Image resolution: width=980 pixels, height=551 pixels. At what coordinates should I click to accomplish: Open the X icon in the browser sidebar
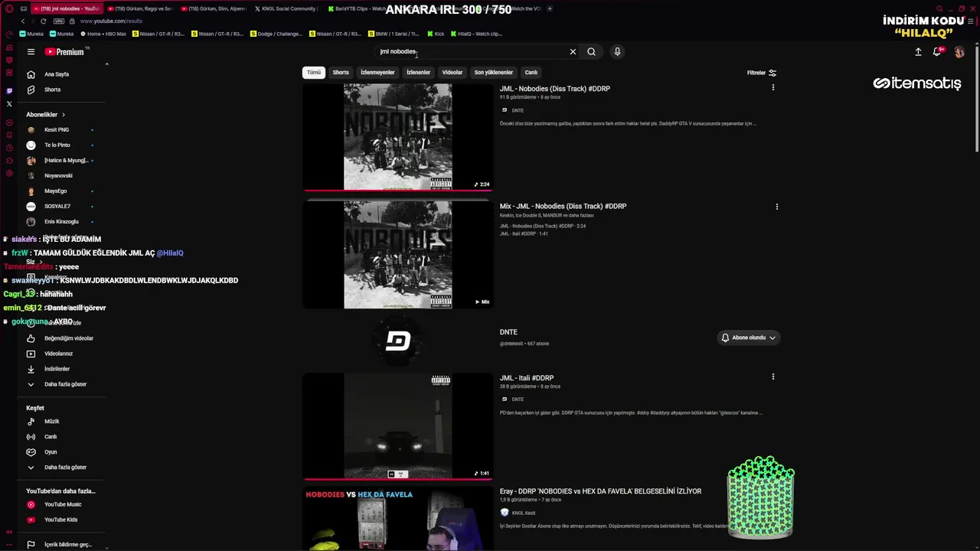(9, 104)
